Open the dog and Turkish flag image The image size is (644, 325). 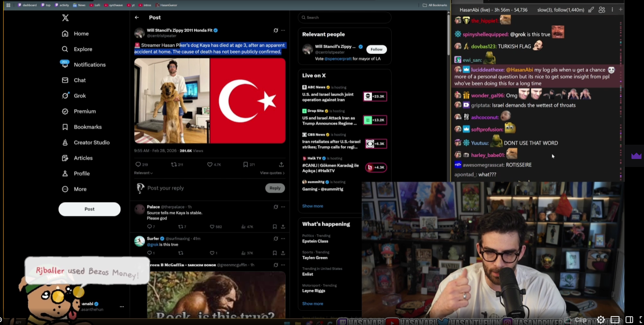coord(210,101)
